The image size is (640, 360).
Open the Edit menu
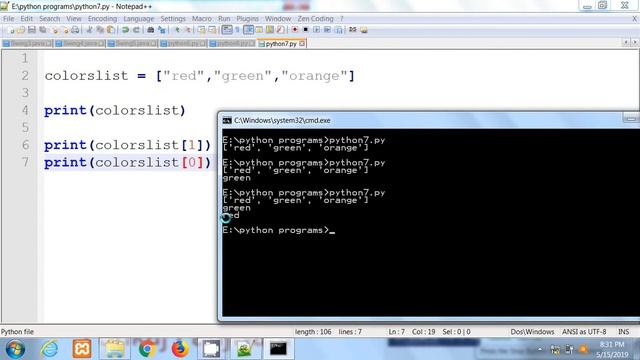pyautogui.click(x=27, y=19)
